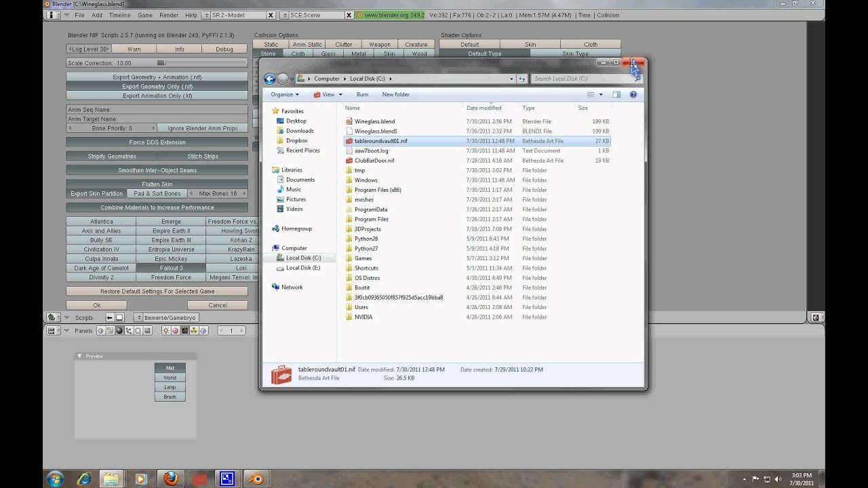Click the Explorer search magnifier icon
This screenshot has width=868, height=488.
(x=637, y=79)
